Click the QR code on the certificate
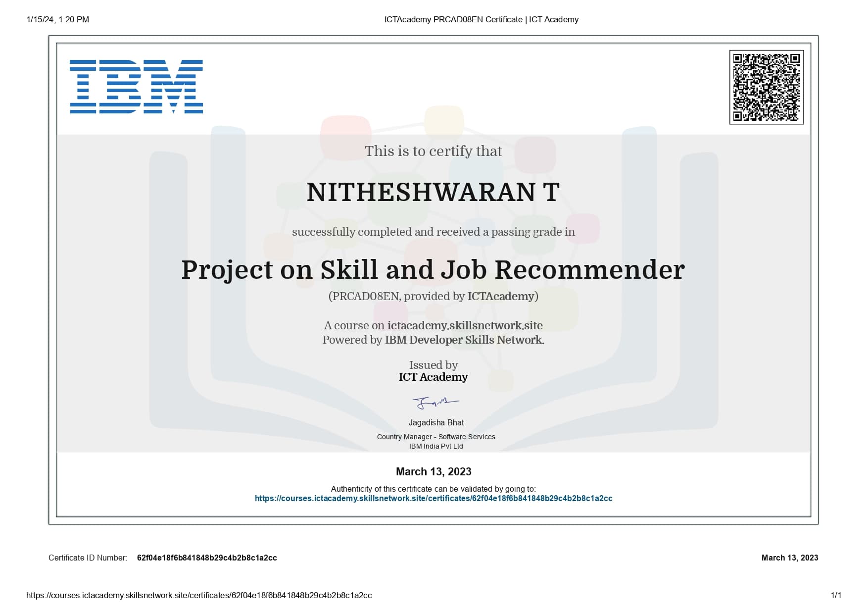Viewport: 868px width, 614px height. 766,87
